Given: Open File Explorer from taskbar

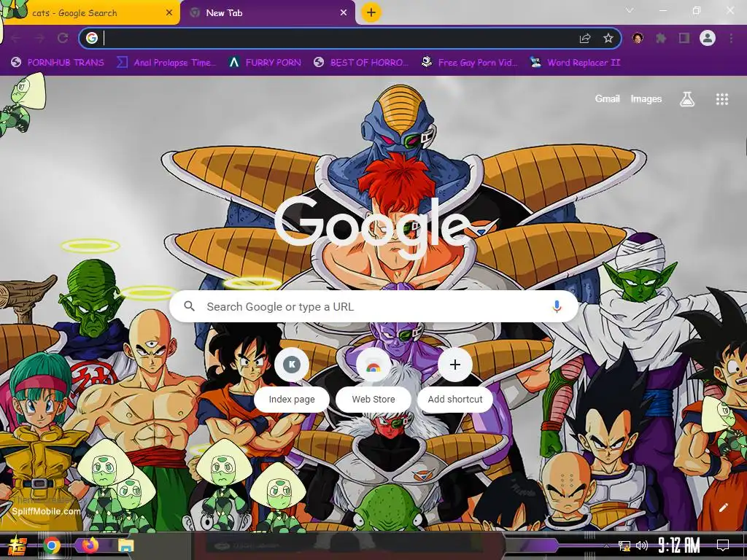Looking at the screenshot, I should coord(125,545).
